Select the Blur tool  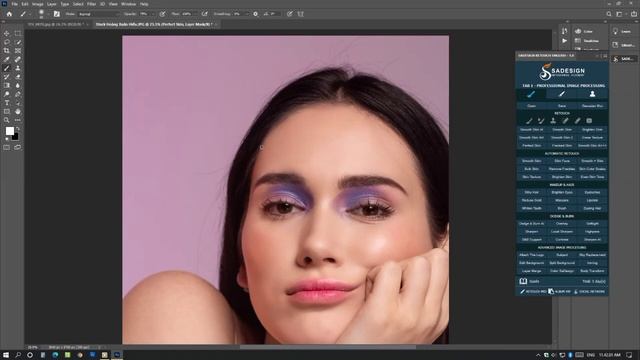18,85
